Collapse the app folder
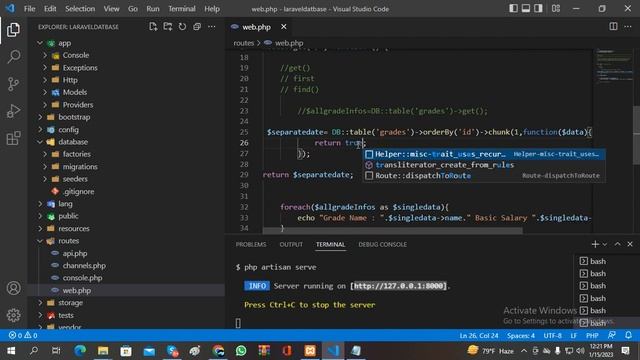The width and height of the screenshot is (640, 360). pos(127,43)
